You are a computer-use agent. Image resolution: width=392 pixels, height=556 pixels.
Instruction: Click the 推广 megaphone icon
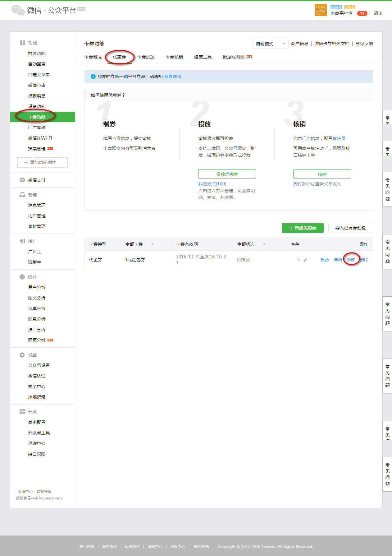pyautogui.click(x=22, y=241)
